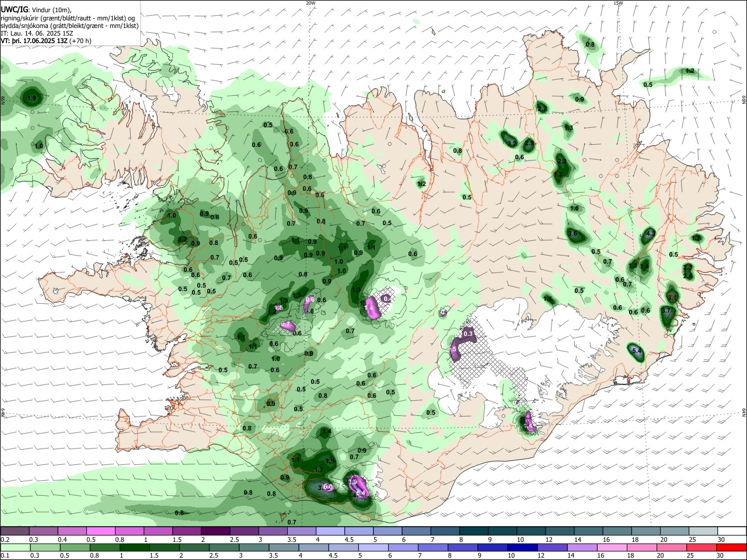Click the "3.9" precipitation value on the map
Screen dimensions: 747x560
pyautogui.click(x=352, y=482)
